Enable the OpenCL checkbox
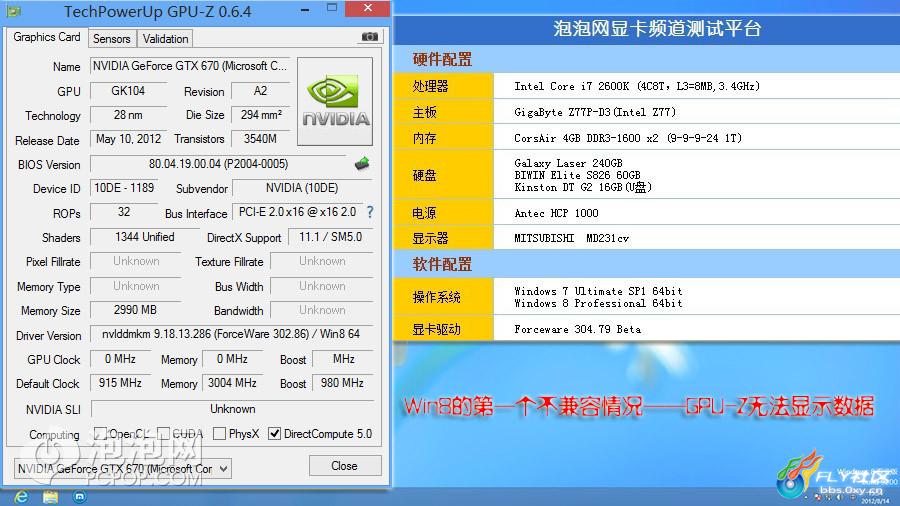The height and width of the screenshot is (506, 900). (100, 434)
